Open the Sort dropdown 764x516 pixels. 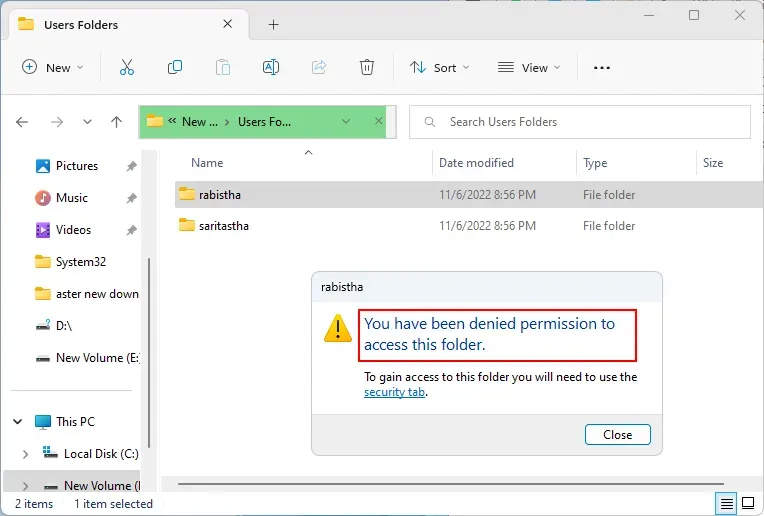pos(439,67)
